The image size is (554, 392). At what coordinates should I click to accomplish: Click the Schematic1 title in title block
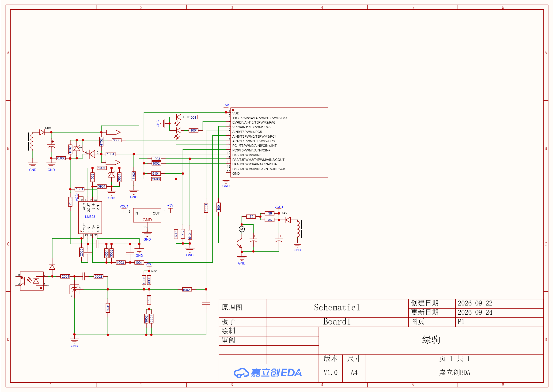click(x=337, y=308)
